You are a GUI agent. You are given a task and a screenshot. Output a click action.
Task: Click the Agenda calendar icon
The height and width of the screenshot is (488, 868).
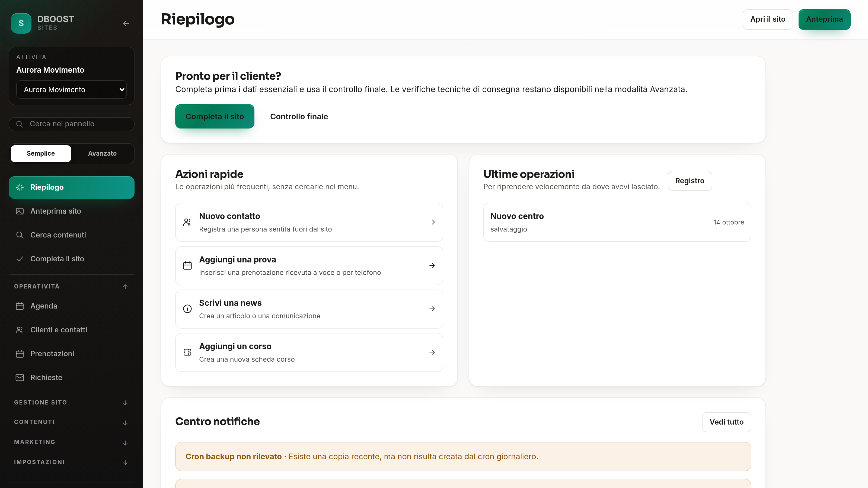tap(20, 306)
